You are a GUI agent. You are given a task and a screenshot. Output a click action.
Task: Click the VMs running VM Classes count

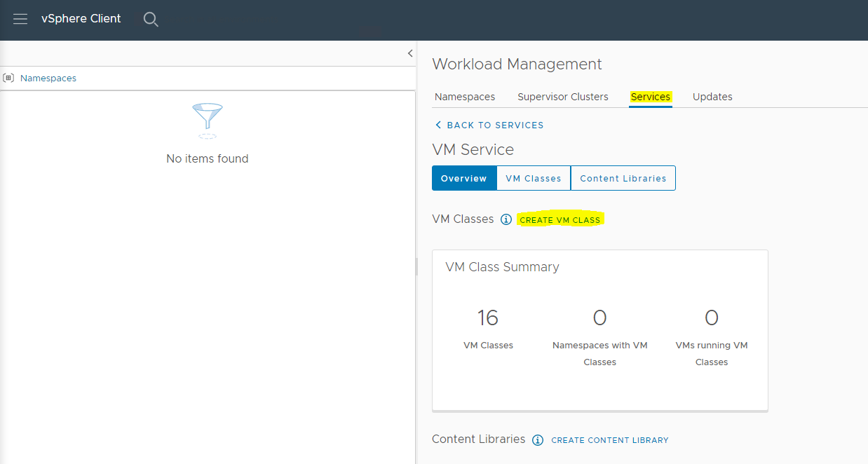point(712,318)
